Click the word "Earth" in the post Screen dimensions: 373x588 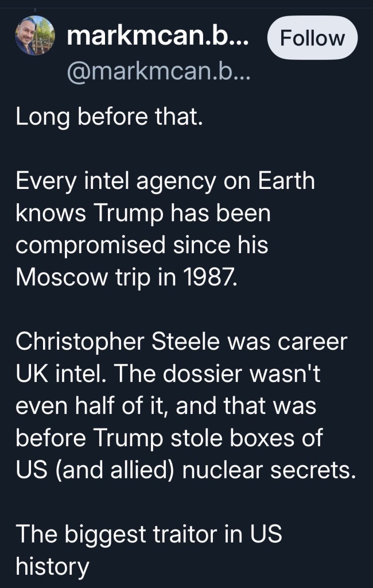coord(285,182)
